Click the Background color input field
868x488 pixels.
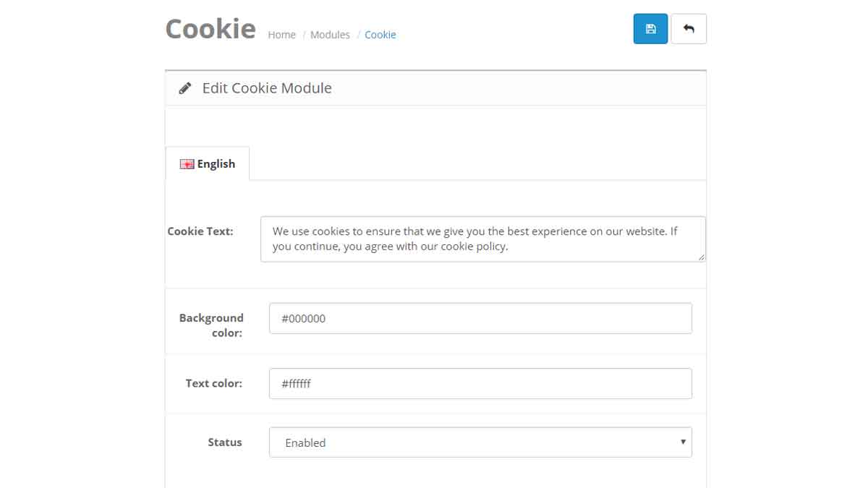pos(480,318)
